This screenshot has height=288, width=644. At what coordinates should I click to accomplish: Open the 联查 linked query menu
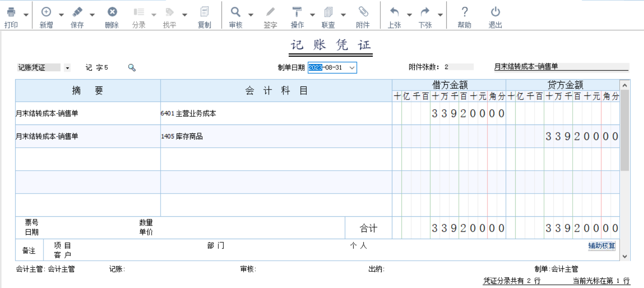click(328, 13)
